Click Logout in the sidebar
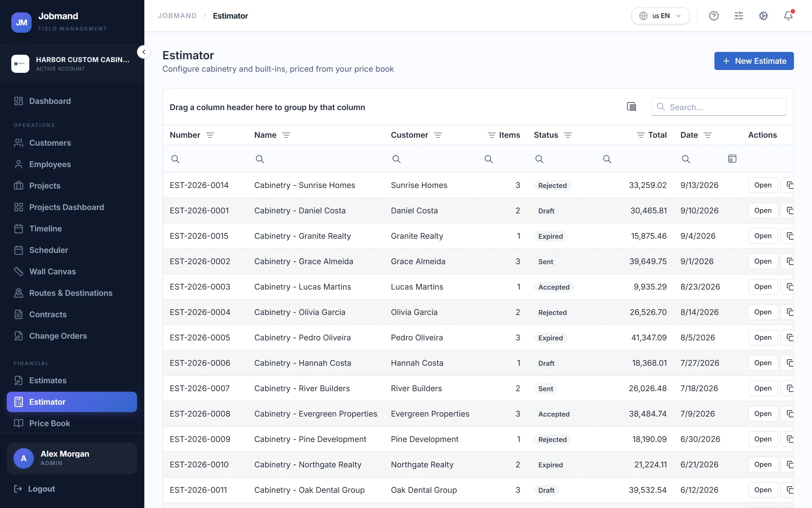The width and height of the screenshot is (812, 508). click(x=35, y=489)
